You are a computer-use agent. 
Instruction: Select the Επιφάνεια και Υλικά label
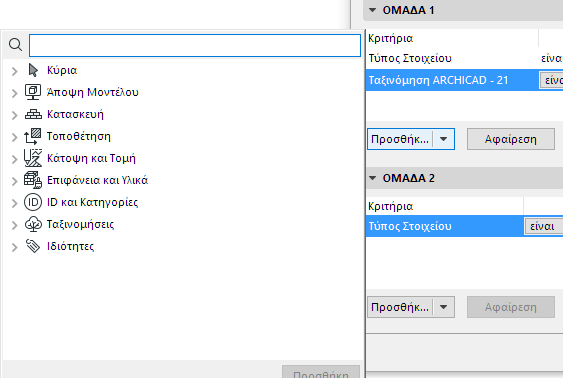[97, 180]
